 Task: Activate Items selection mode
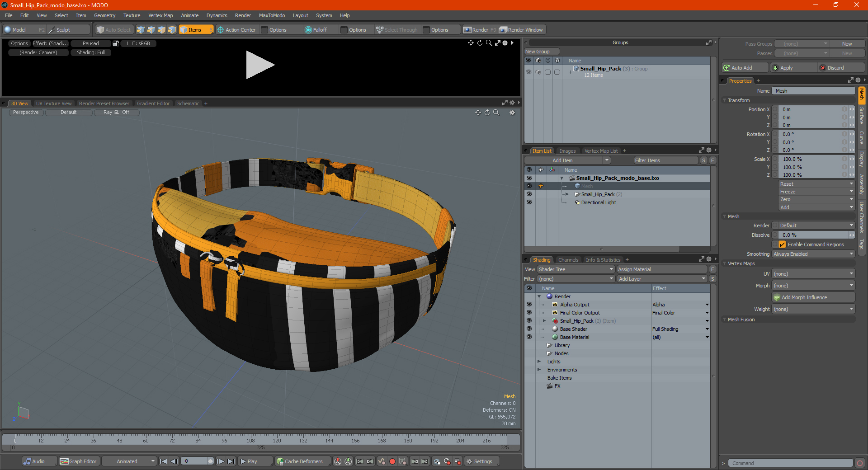[x=196, y=30]
